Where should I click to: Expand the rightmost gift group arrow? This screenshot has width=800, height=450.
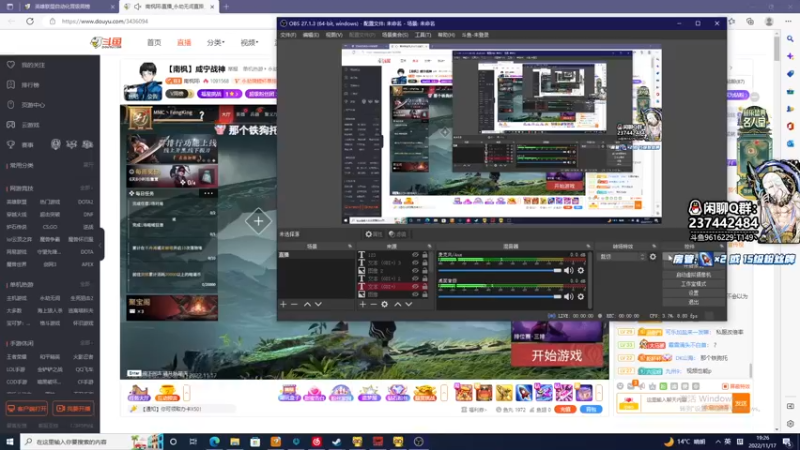599,393
